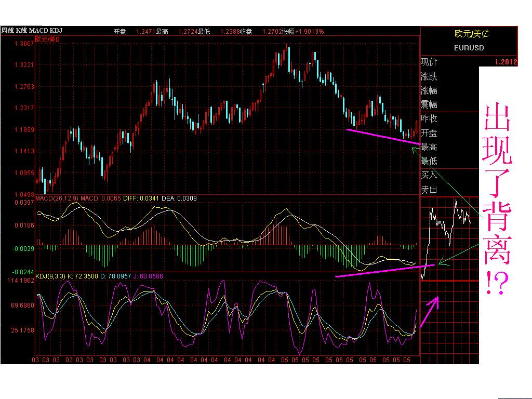
Task: Click the J: 60.8586 readout
Action: click(148, 276)
